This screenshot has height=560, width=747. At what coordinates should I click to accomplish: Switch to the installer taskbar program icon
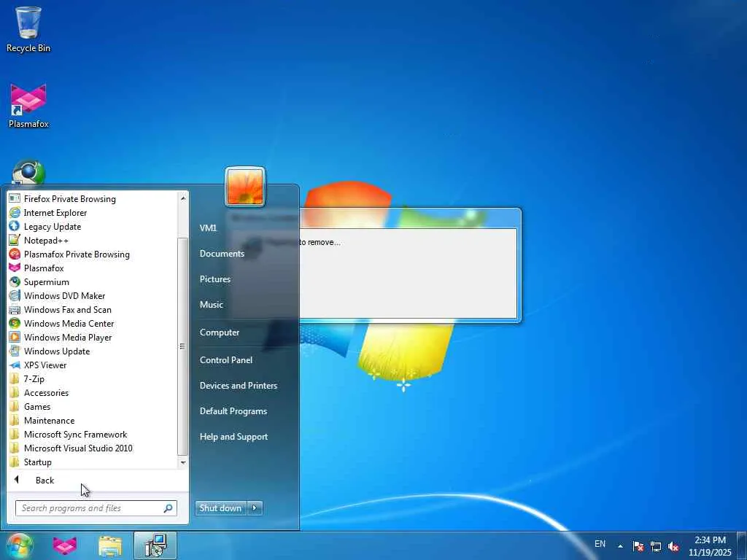pos(155,545)
